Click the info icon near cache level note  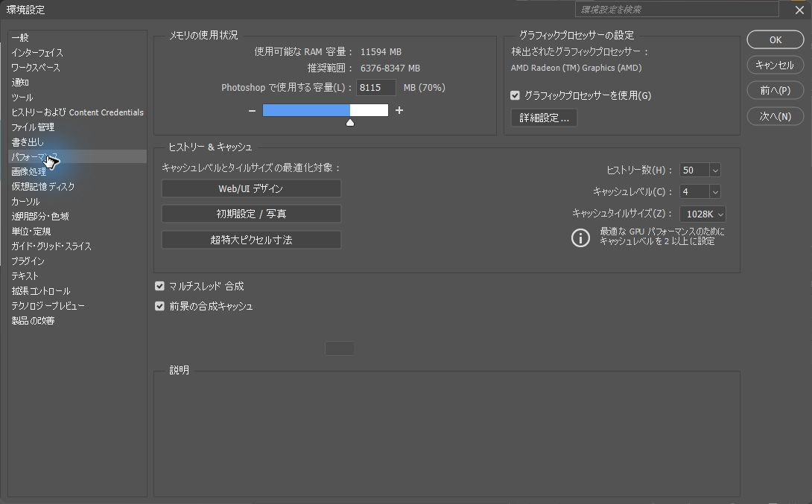pos(580,237)
